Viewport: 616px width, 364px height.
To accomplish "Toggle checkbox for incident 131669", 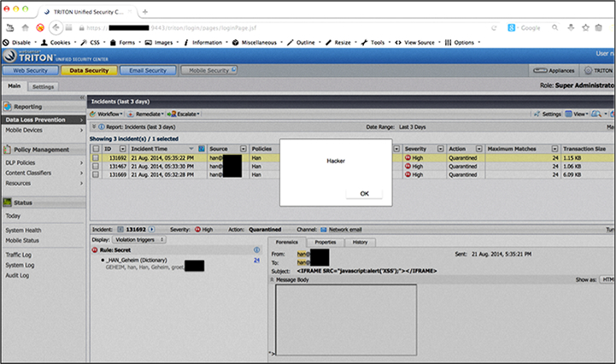I will click(96, 174).
